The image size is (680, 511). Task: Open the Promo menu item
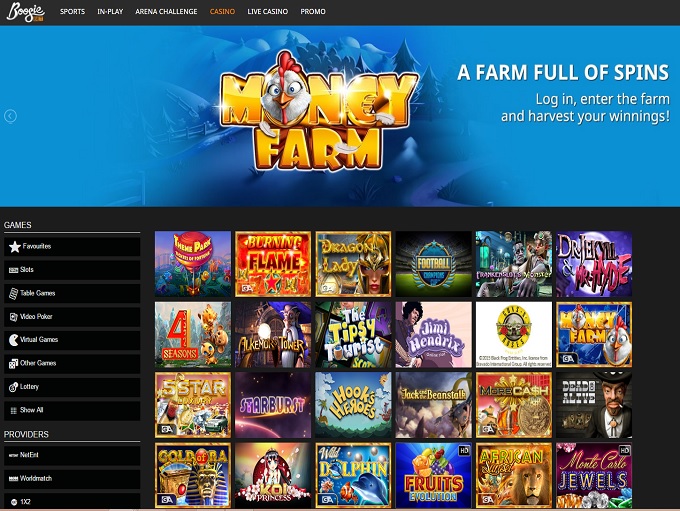click(x=313, y=12)
